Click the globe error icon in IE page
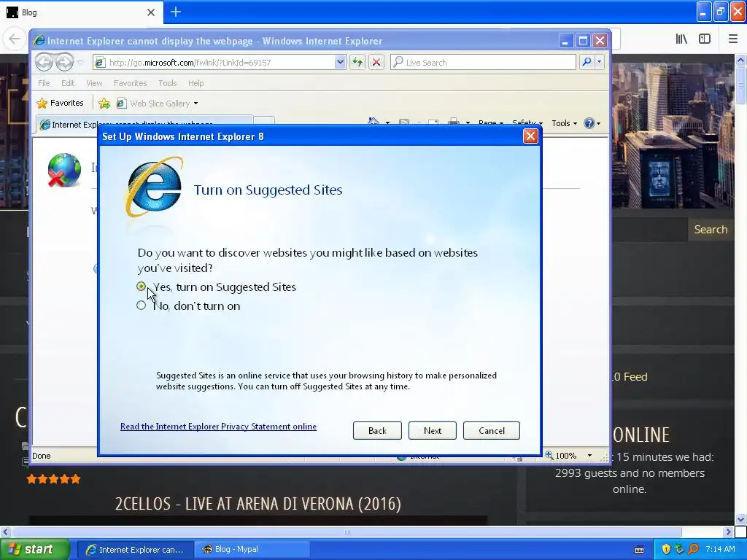 click(64, 170)
